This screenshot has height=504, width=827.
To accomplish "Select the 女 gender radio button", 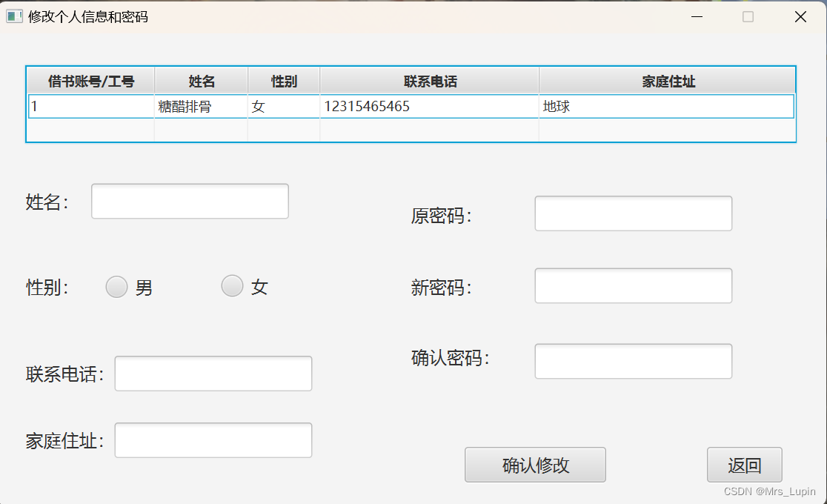I will (x=232, y=286).
